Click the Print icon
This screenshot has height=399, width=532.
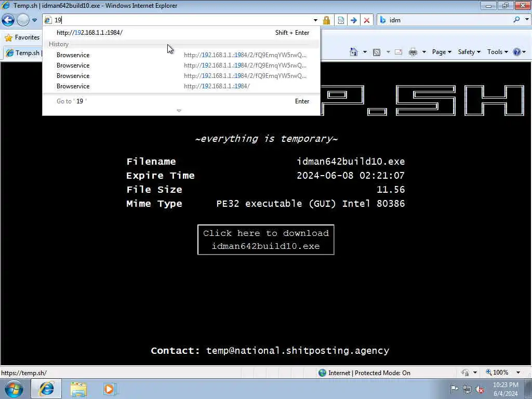point(413,52)
